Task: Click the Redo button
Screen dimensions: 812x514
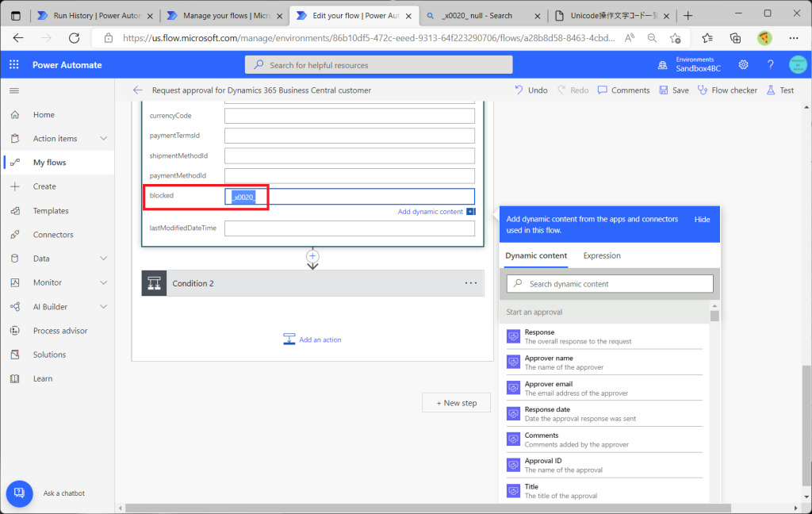Action: point(573,90)
